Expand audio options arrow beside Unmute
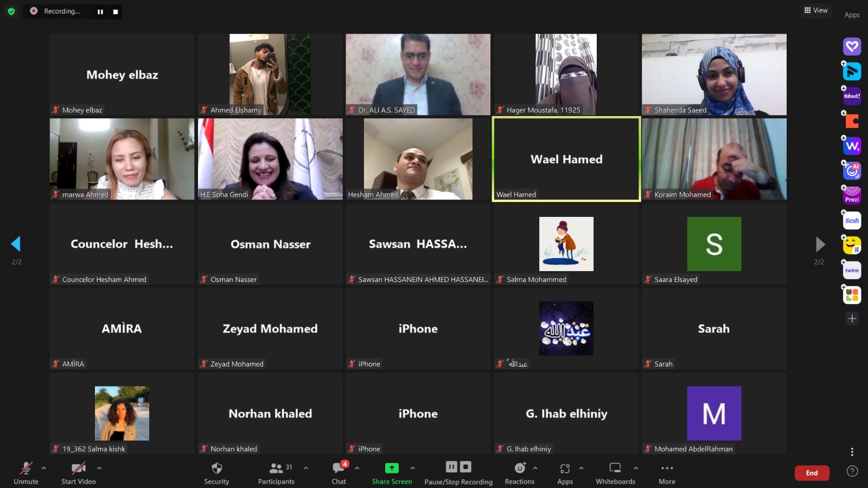This screenshot has height=488, width=868. tap(44, 468)
